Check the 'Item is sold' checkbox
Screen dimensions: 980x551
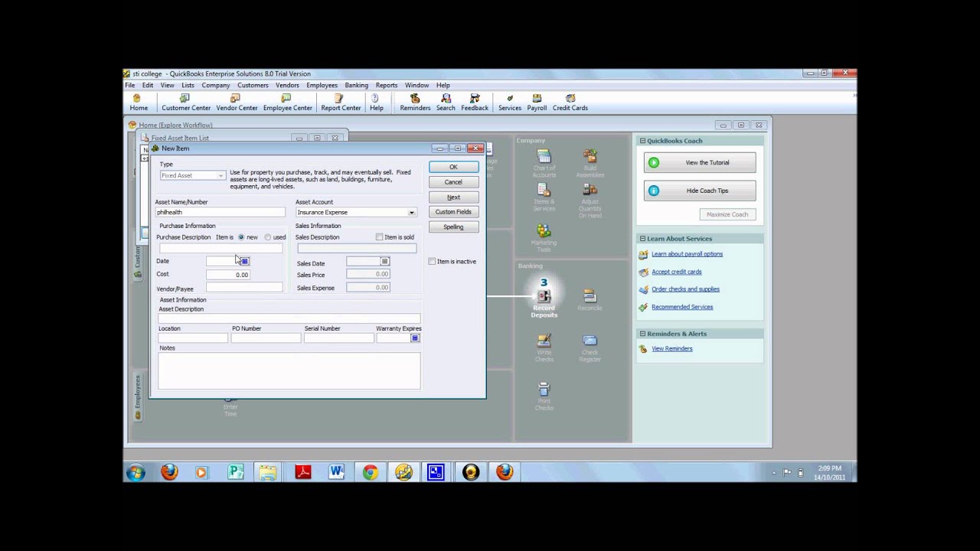380,237
